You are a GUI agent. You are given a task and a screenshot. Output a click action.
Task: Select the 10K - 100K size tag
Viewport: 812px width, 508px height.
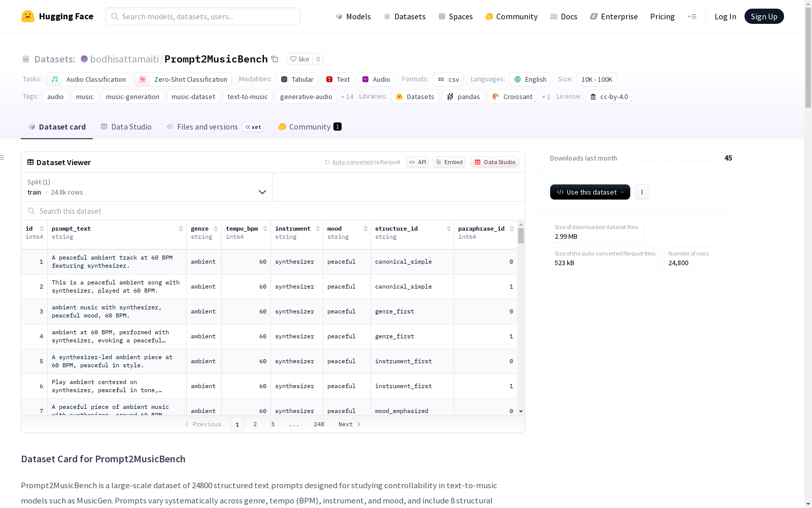[597, 79]
